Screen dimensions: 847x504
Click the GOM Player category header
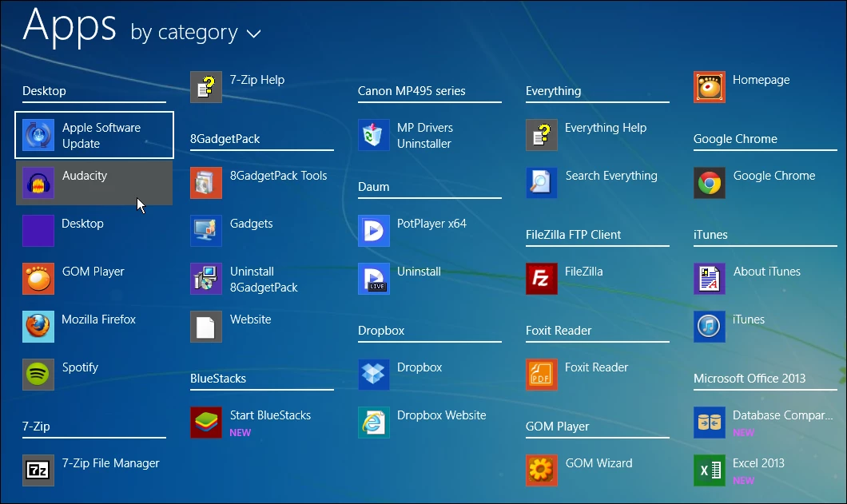(558, 427)
